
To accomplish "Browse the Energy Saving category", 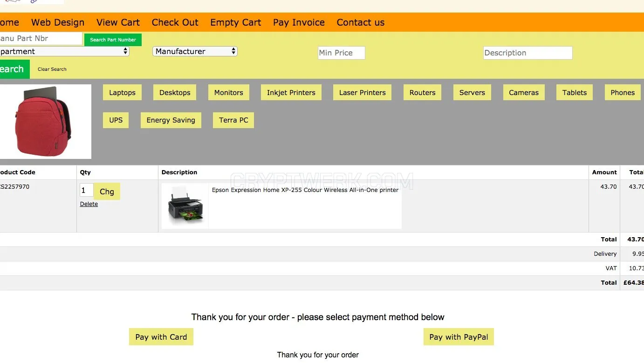I will 171,120.
